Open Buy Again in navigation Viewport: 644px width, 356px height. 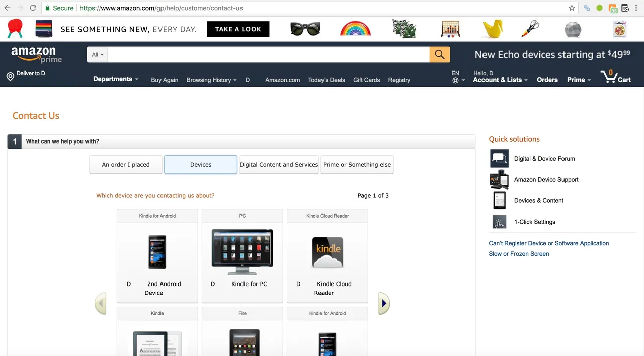(165, 80)
